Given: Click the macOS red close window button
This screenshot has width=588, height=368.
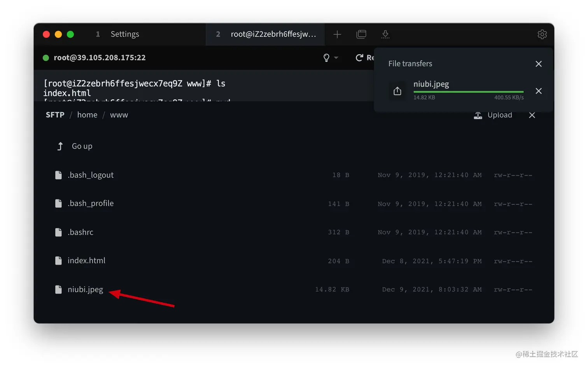Looking at the screenshot, I should click(x=46, y=34).
